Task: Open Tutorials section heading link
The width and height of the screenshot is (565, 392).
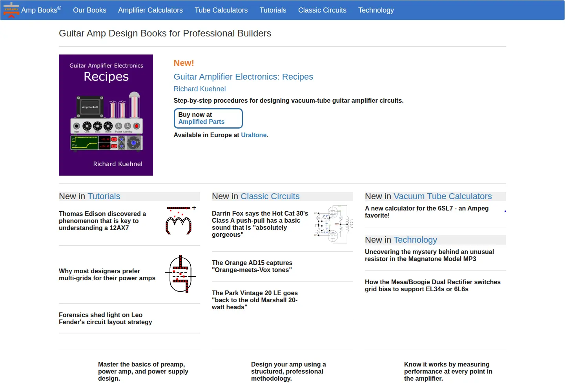Action: coord(104,196)
